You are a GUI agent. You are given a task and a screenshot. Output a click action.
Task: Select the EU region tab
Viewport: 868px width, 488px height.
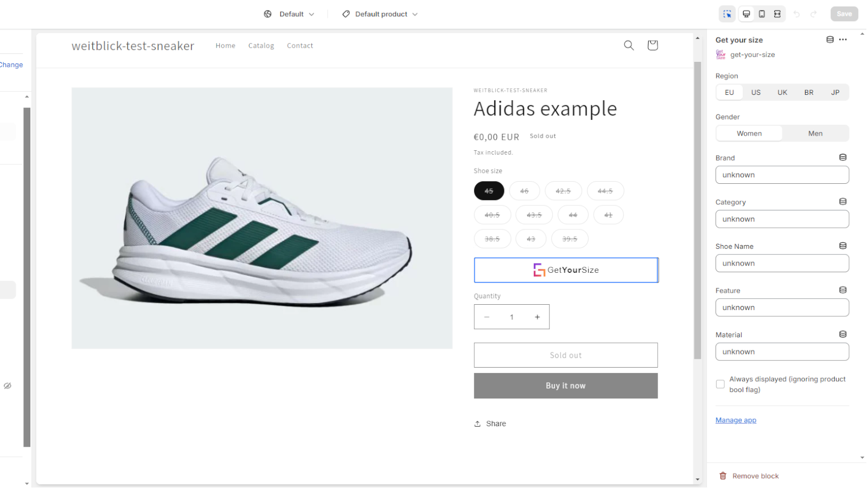point(730,92)
